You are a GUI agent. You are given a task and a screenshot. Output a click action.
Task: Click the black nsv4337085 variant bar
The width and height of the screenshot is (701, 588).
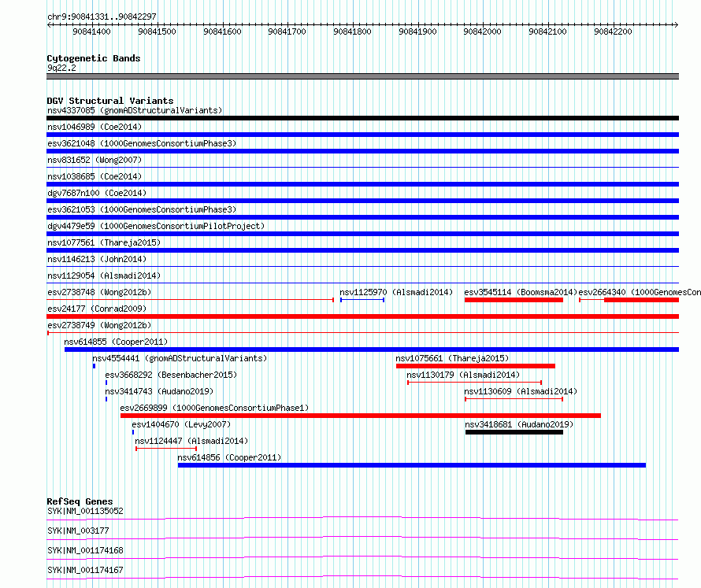coord(362,118)
